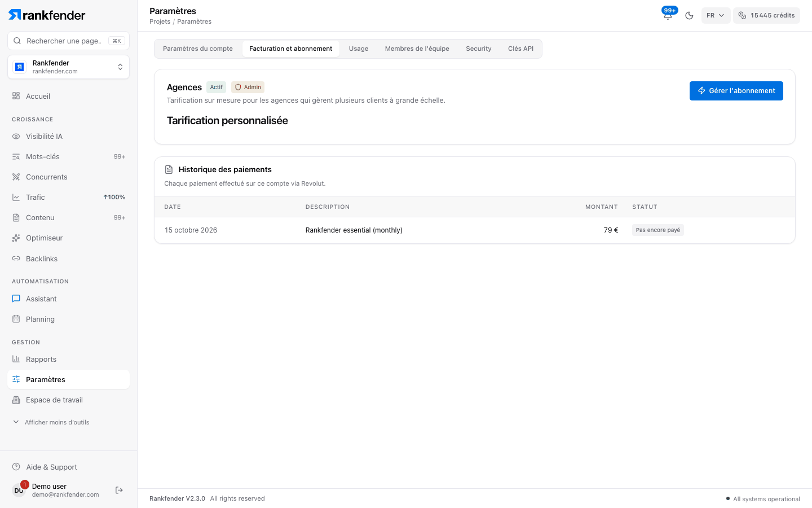Screen dimensions: 812x508
Task: Click Rankfender essential (monthly) description
Action: (x=354, y=230)
